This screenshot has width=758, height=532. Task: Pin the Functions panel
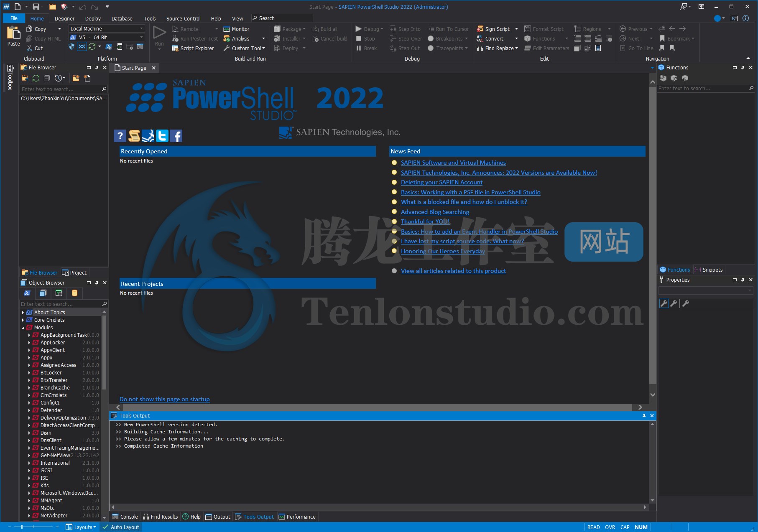(743, 67)
